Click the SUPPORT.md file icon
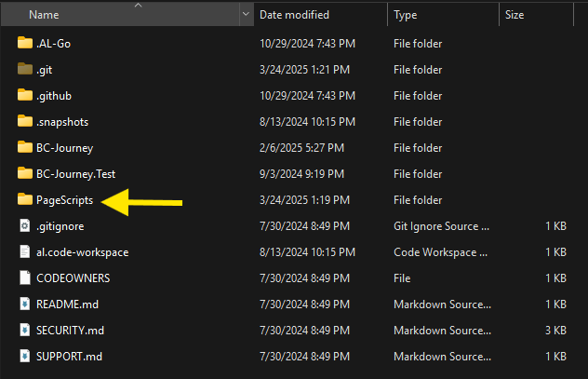 [x=25, y=356]
